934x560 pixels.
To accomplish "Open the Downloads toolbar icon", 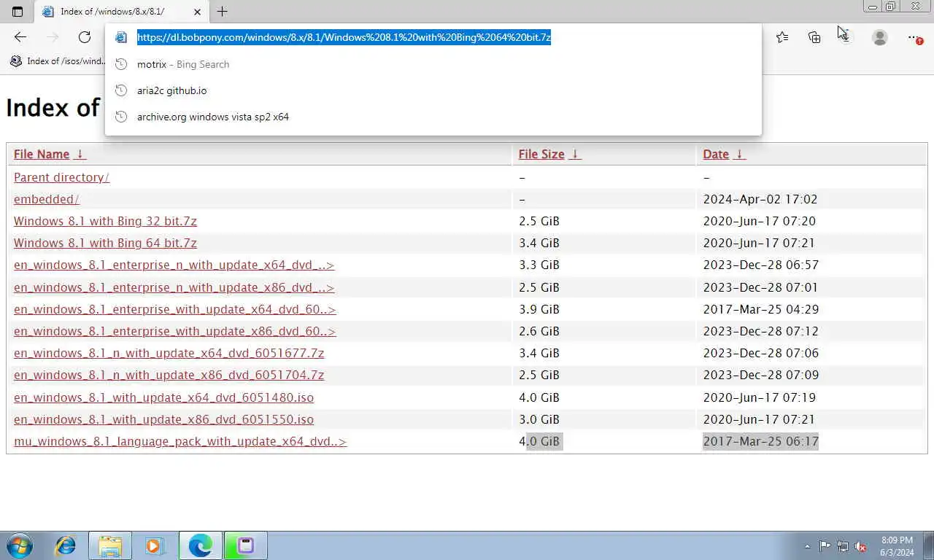I will [x=846, y=37].
